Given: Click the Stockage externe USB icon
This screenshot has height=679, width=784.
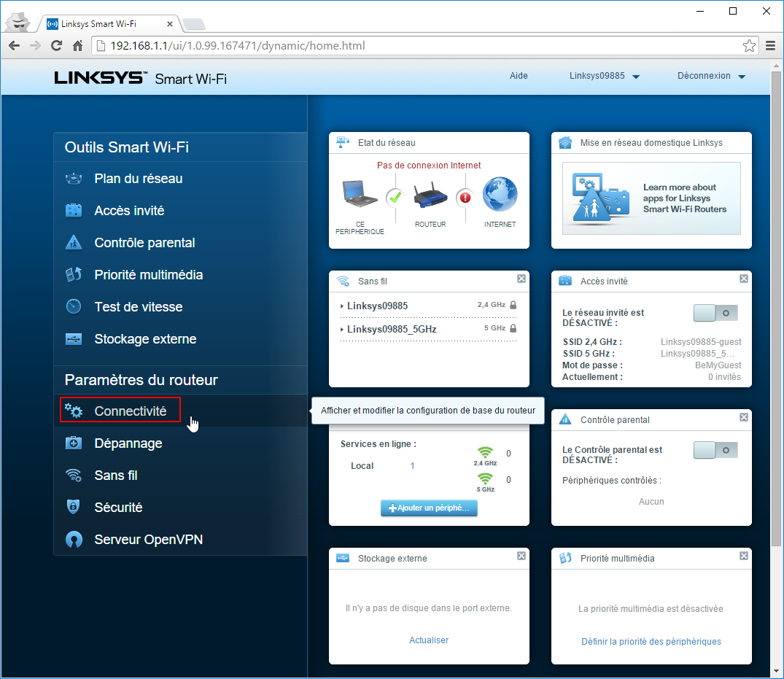Looking at the screenshot, I should click(x=74, y=339).
